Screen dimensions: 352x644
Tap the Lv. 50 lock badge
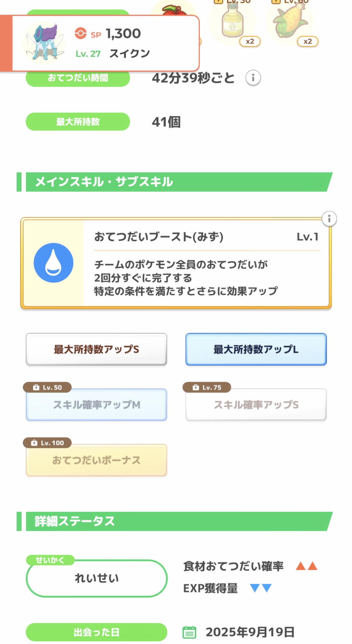pos(47,387)
